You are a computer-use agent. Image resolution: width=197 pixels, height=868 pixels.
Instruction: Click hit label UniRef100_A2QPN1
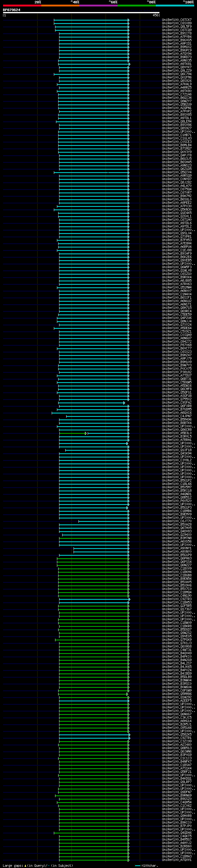click(177, 108)
